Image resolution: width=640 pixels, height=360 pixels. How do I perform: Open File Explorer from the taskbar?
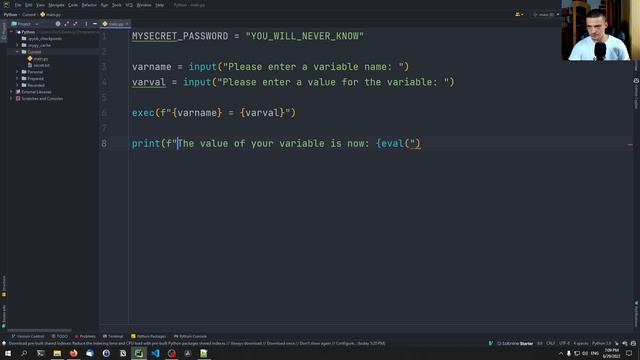pos(57,353)
